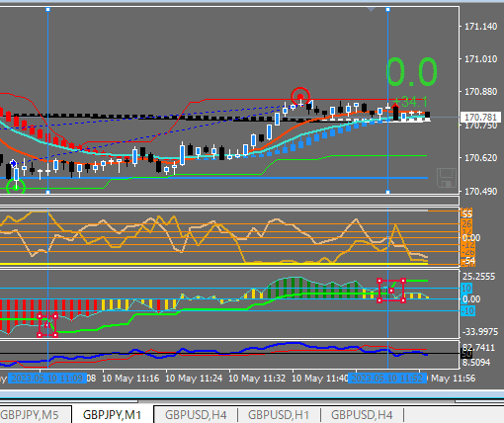Select top handle of the 11:09 vertical line
Viewport: 504px width, 423px height.
click(x=48, y=10)
